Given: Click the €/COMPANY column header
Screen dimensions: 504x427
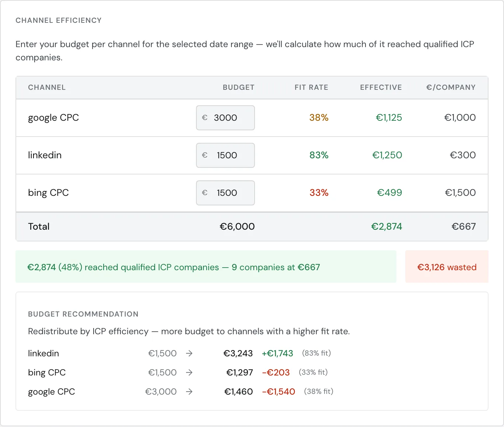Looking at the screenshot, I should click(451, 87).
